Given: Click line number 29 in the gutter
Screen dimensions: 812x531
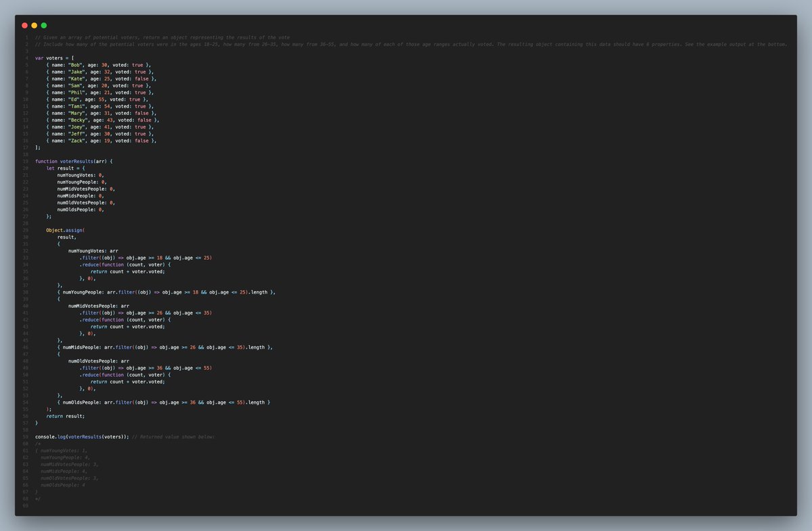Looking at the screenshot, I should coord(26,230).
